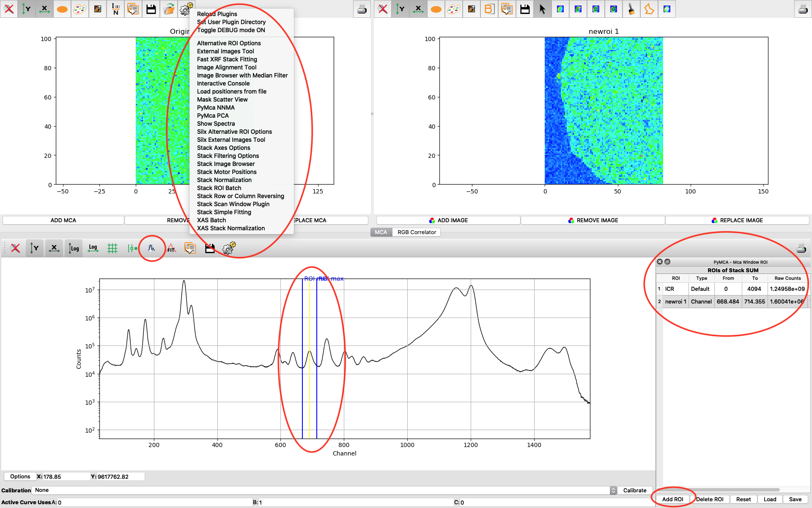Click the orange B background subtraction icon
The image size is (812, 508).
[489, 9]
